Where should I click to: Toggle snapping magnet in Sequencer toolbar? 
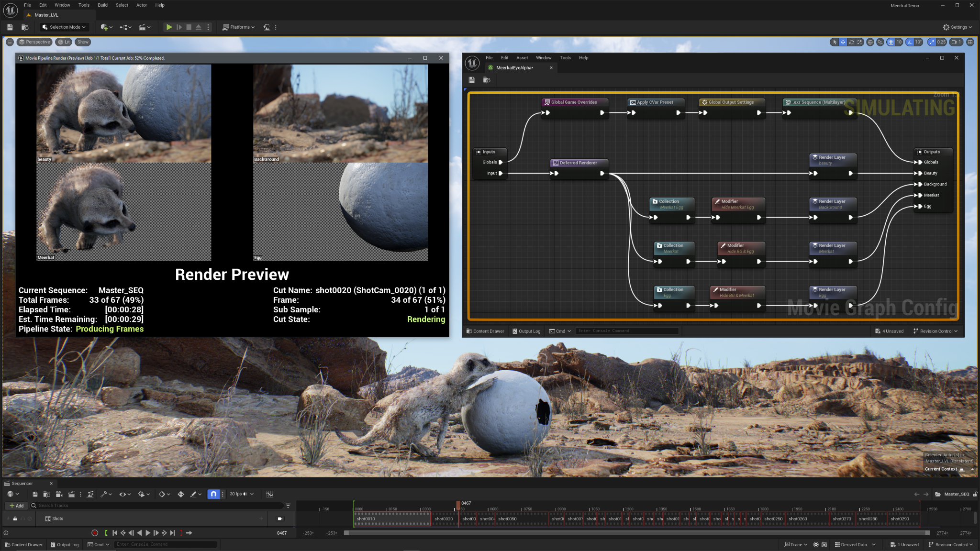pos(213,494)
